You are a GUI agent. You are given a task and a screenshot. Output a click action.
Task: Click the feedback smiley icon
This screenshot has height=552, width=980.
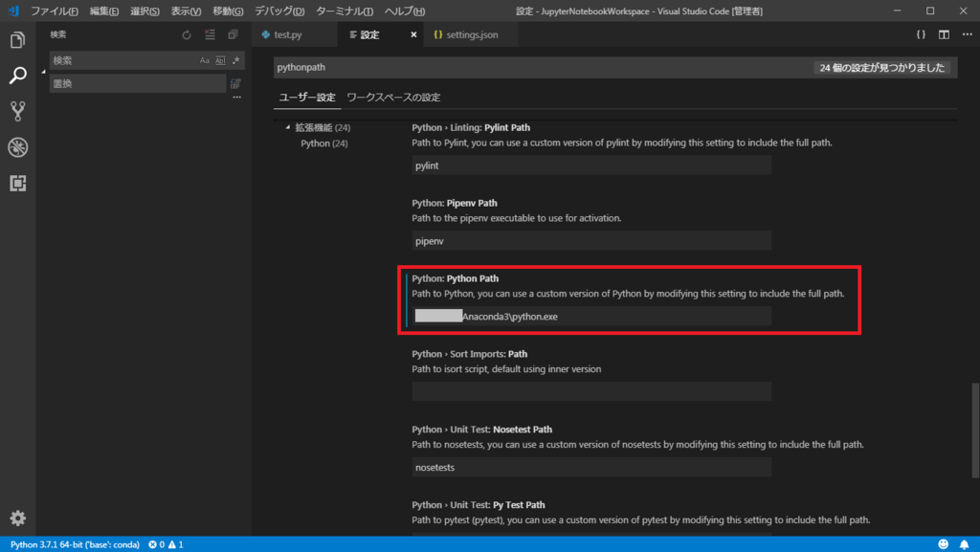click(x=943, y=544)
